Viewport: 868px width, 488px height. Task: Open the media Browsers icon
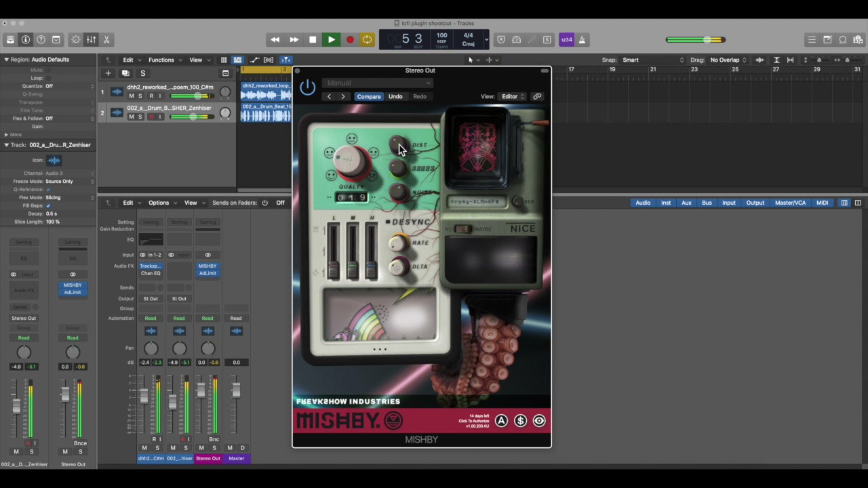coord(858,40)
